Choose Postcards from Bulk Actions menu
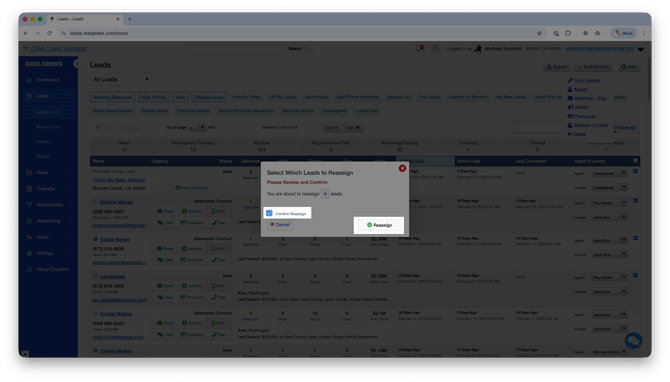 click(581, 116)
